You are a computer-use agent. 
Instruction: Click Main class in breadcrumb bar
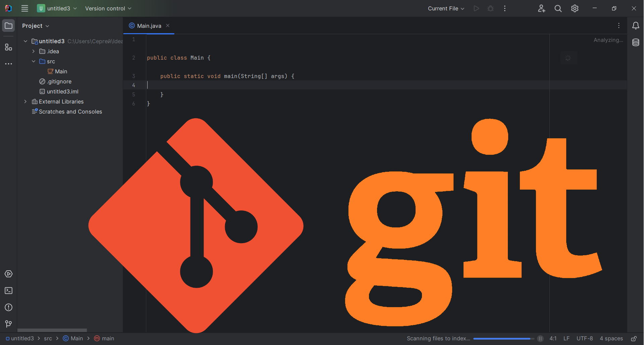[x=73, y=339]
